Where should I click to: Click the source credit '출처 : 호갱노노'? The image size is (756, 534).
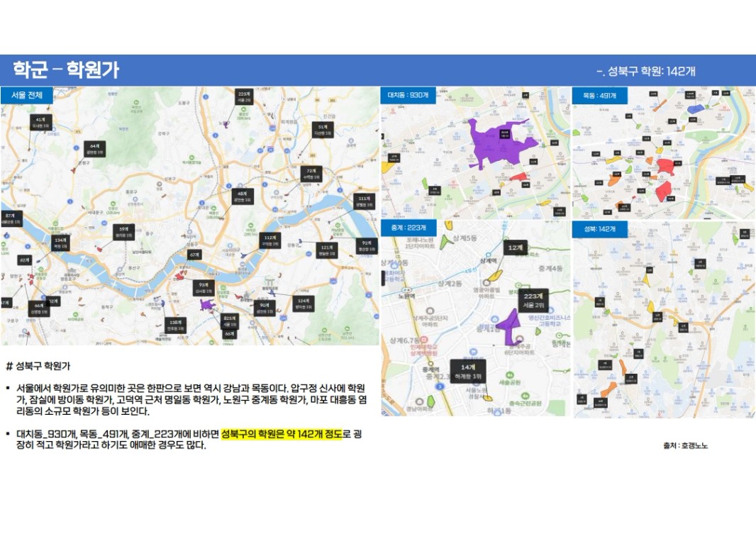point(685,446)
